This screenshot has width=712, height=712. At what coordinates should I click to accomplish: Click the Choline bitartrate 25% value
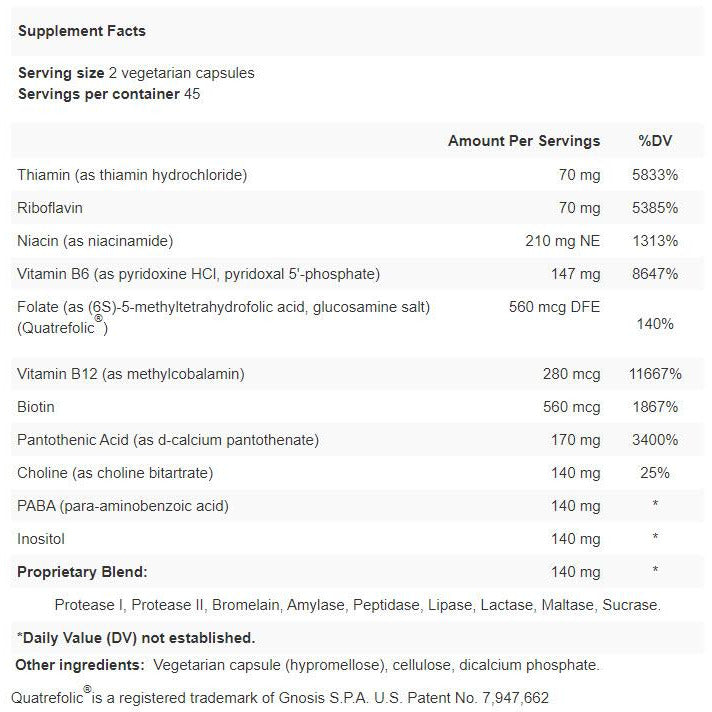click(655, 473)
